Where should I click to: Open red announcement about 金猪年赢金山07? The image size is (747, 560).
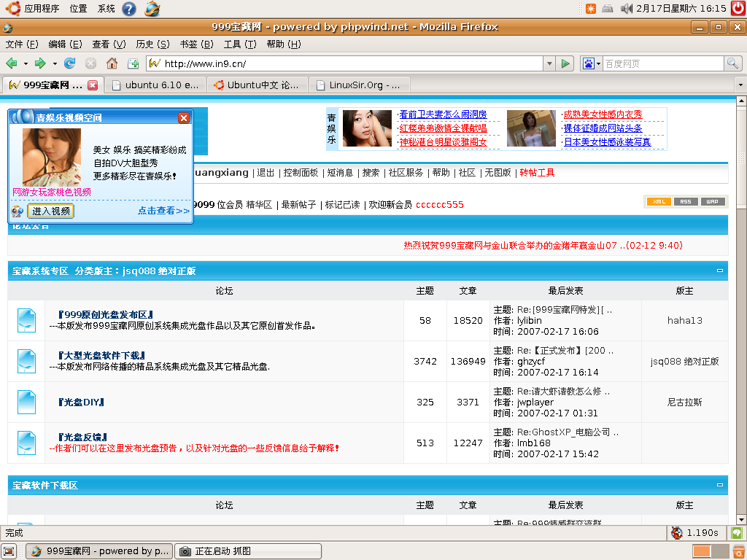tap(543, 245)
